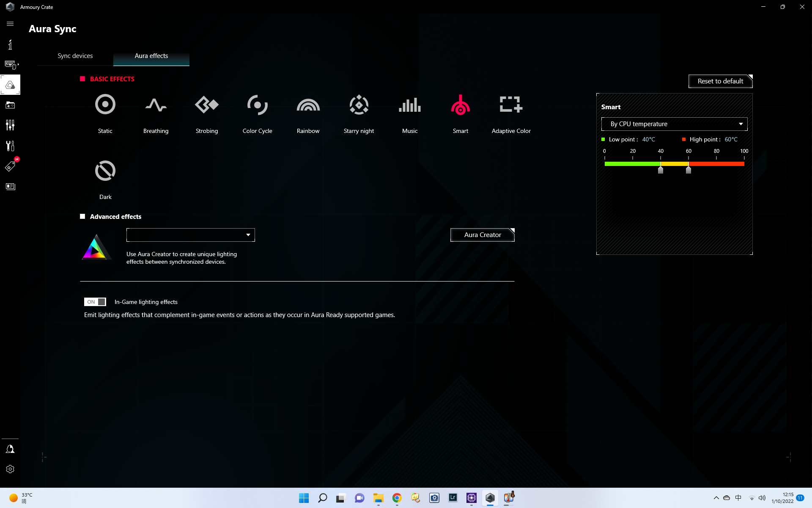Open the volume control in tray
Viewport: 812px width, 508px height.
(762, 498)
